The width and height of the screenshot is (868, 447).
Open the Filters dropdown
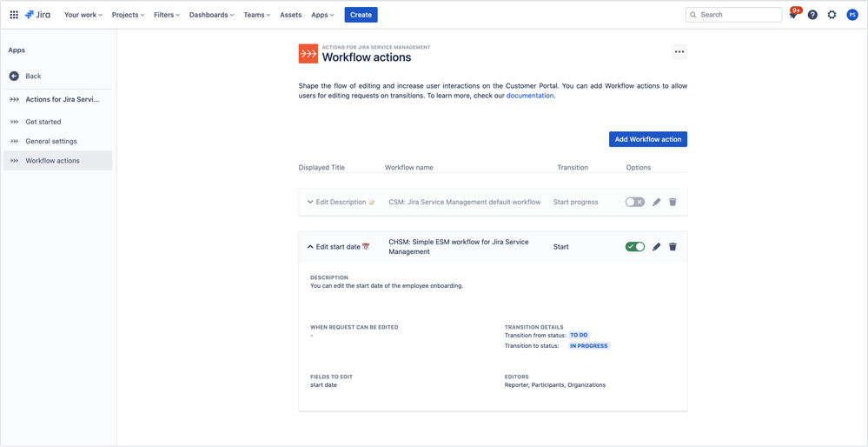(167, 15)
